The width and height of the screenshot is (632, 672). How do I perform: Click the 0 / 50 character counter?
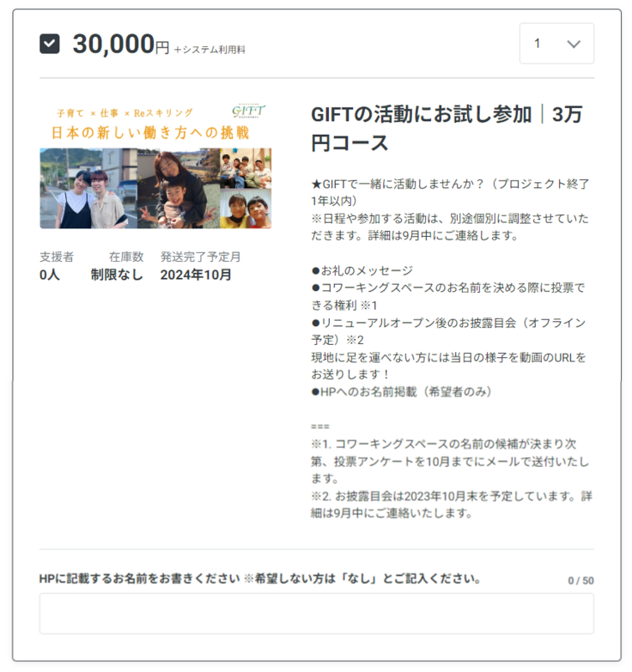pyautogui.click(x=581, y=581)
